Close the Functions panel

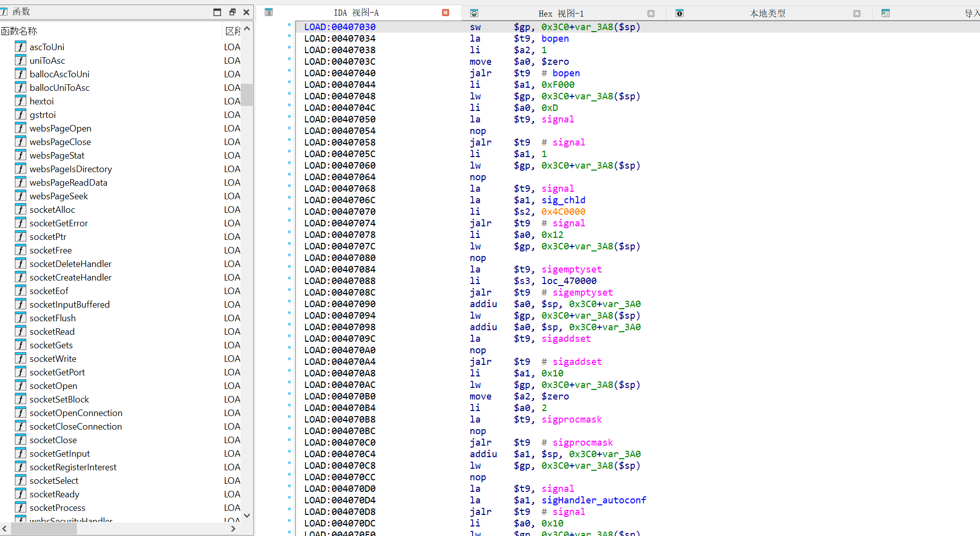click(x=246, y=12)
